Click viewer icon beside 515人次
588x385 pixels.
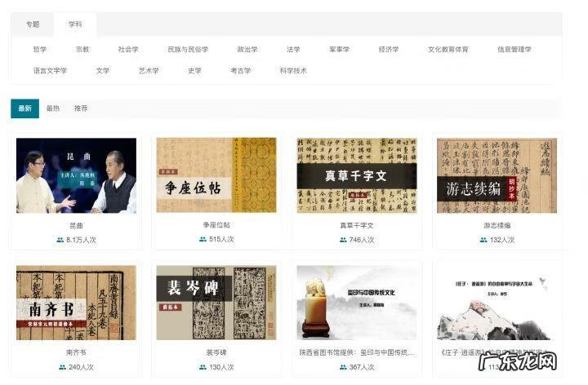tap(203, 239)
